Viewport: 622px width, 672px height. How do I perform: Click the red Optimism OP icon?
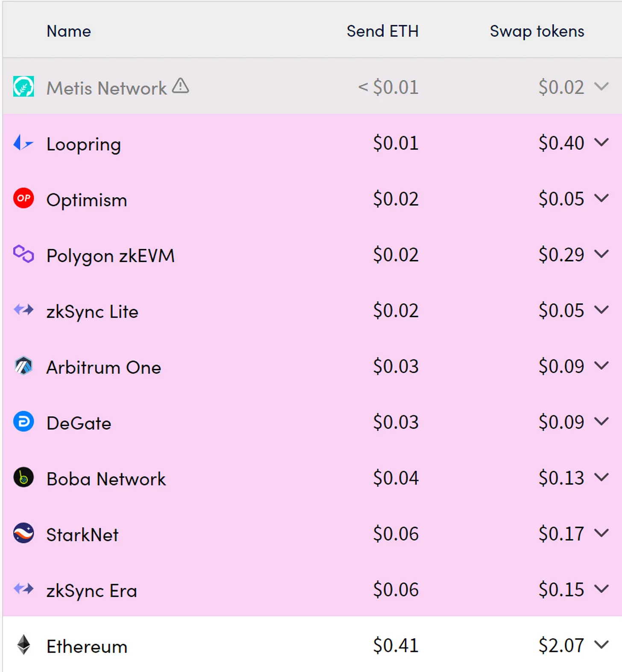23,199
